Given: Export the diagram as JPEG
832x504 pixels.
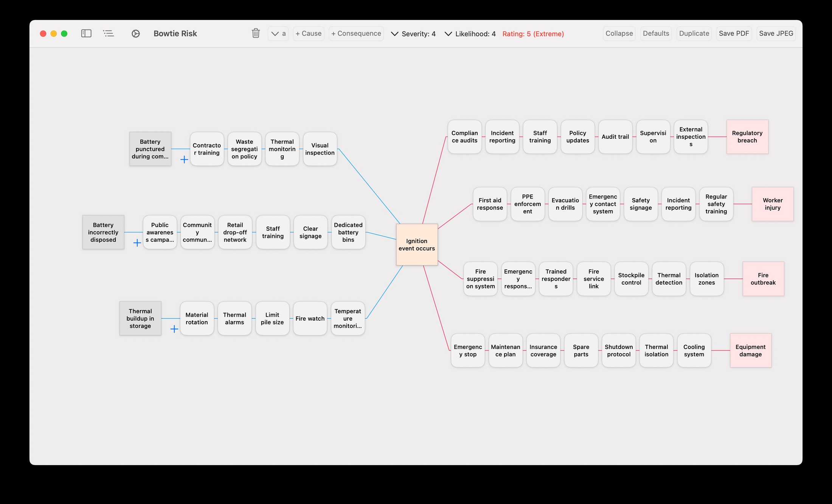Looking at the screenshot, I should tap(776, 33).
